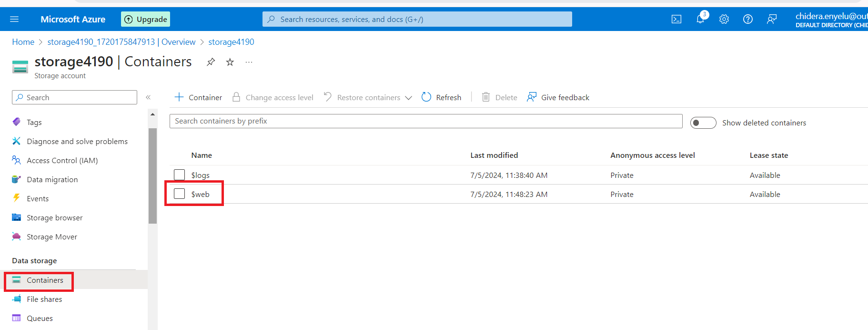Click the Storage Mover icon

pyautogui.click(x=16, y=237)
